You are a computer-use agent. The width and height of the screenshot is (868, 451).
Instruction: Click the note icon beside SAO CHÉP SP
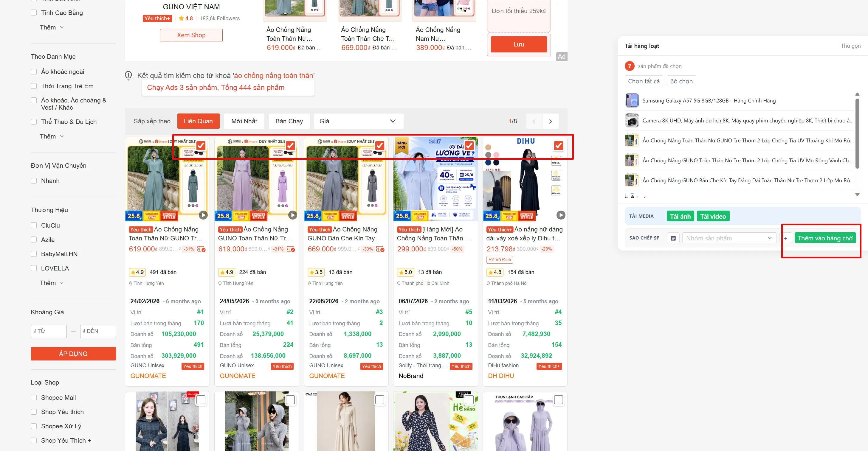pyautogui.click(x=673, y=238)
